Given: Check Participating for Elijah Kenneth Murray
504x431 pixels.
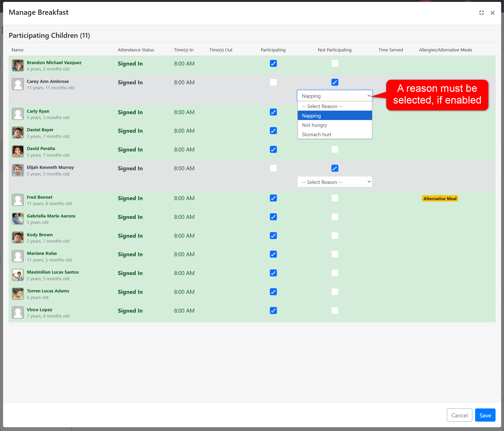Looking at the screenshot, I should coord(273,168).
